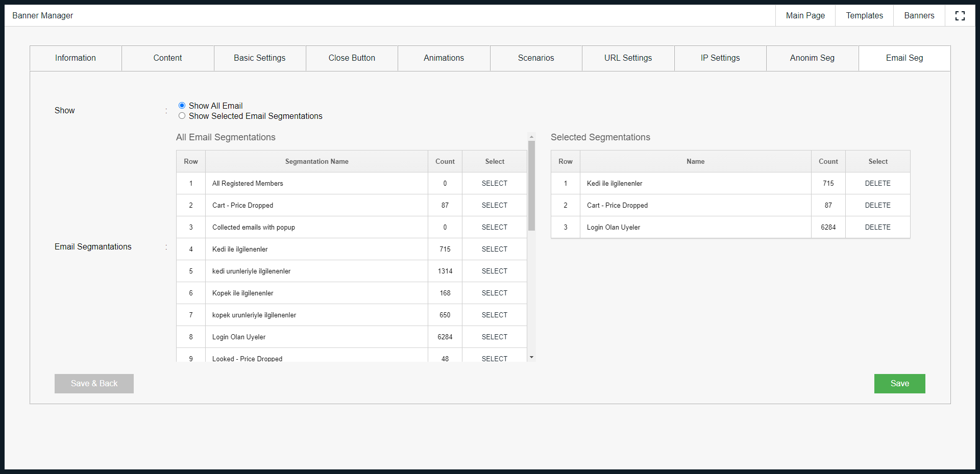Screen dimensions: 980x474
Task: Click the Save & Back button
Action: pos(94,384)
